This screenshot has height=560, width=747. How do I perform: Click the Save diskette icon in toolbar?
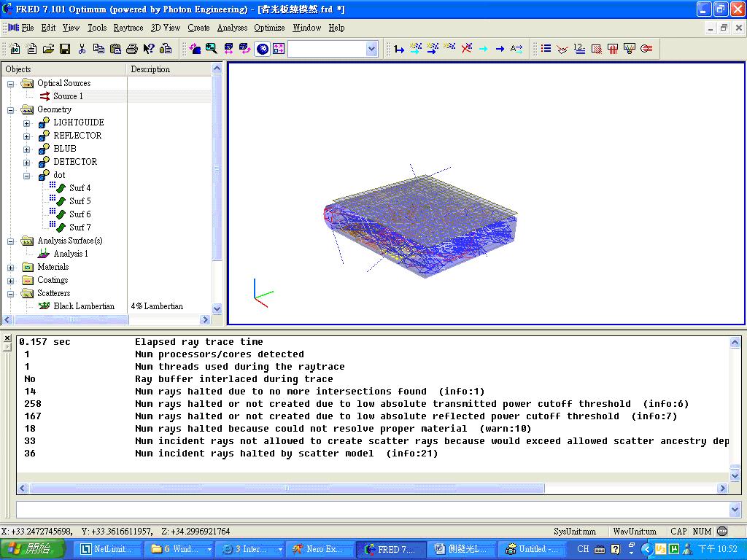coord(65,49)
